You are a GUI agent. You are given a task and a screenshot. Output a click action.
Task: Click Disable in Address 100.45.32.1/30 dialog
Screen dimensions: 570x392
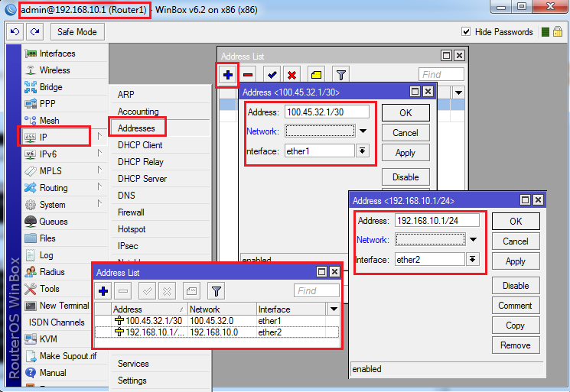pyautogui.click(x=406, y=177)
